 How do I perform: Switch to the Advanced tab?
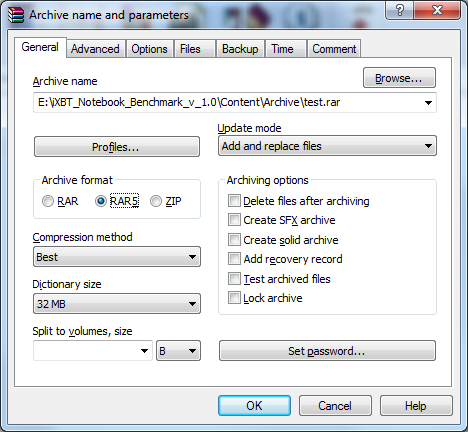(x=95, y=49)
